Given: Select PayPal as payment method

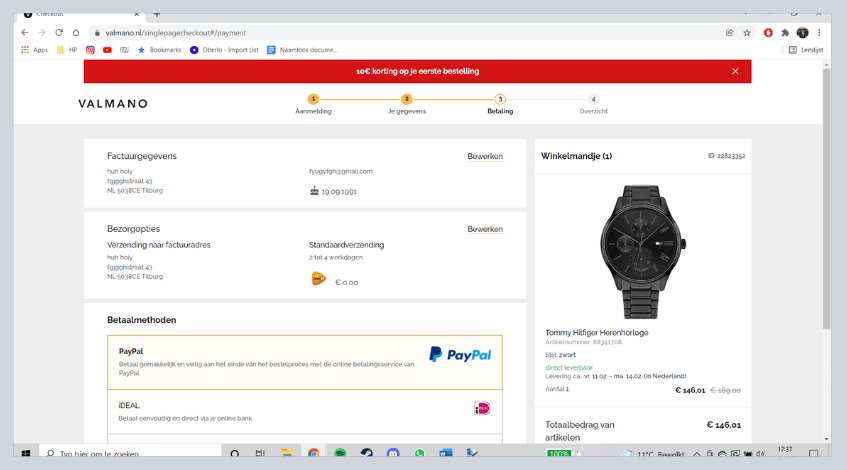Looking at the screenshot, I should pyautogui.click(x=305, y=362).
